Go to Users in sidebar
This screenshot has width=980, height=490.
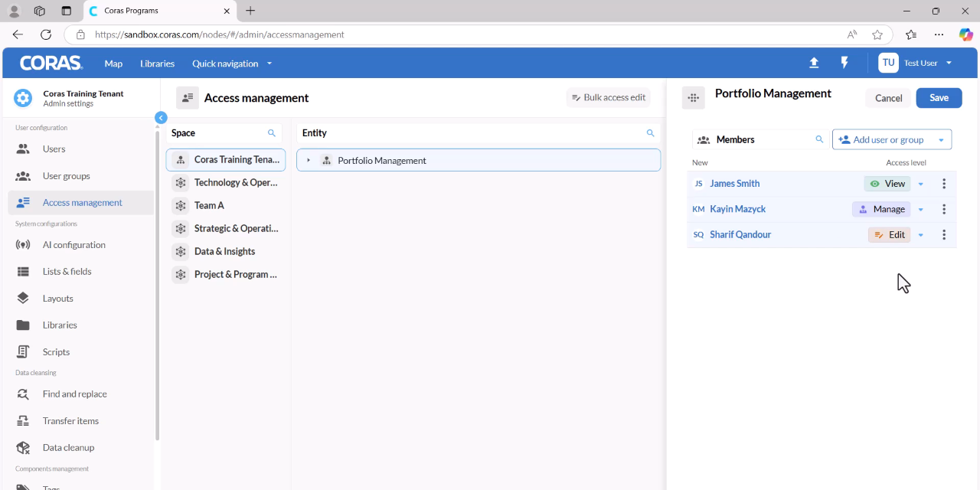[81, 149]
